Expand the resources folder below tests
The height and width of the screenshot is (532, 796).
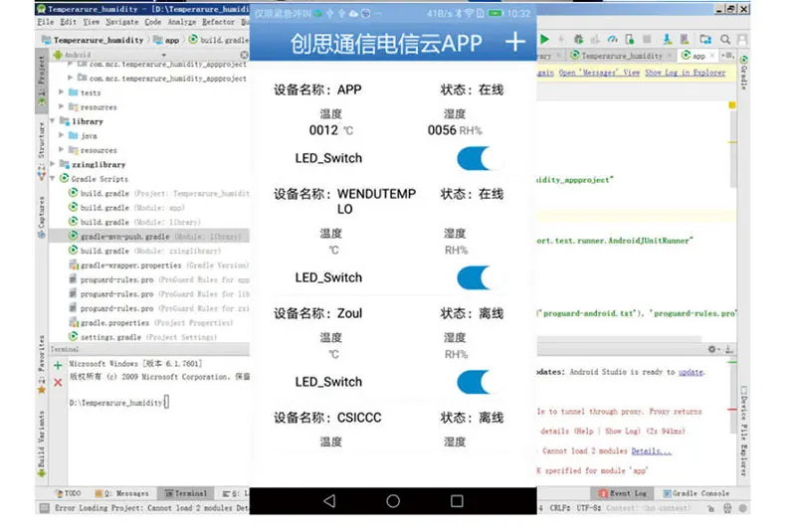tap(61, 106)
